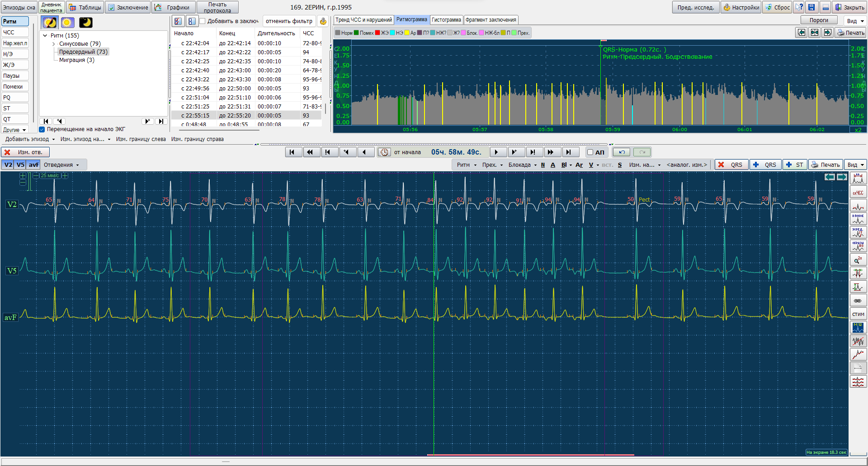
Task: Uncheck 'Перемещение на начало ЭКГ' checkbox
Action: (x=42, y=129)
